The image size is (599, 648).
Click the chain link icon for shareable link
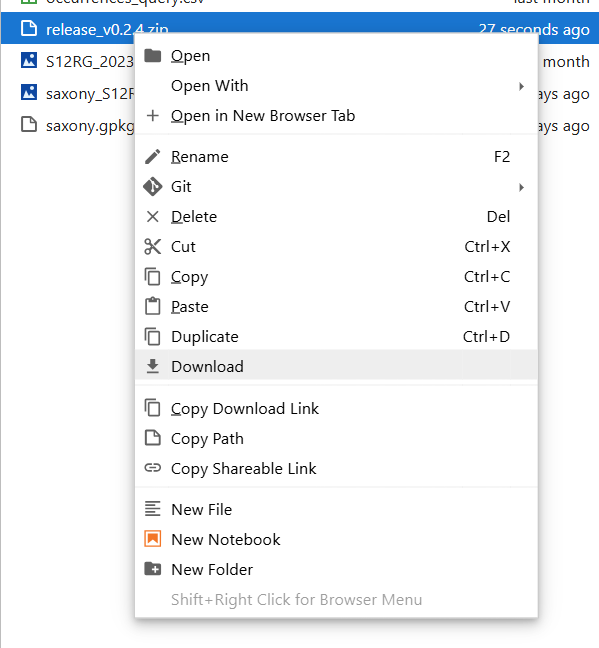(x=153, y=468)
